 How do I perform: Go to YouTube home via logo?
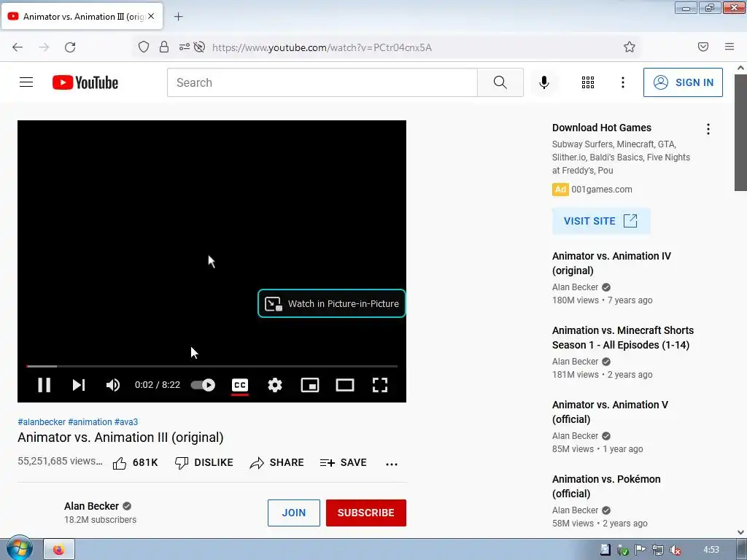click(85, 82)
